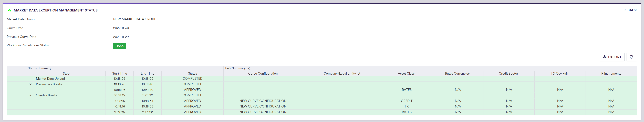
Task: Collapse the Task Summary column group arrow
Action: tap(249, 68)
